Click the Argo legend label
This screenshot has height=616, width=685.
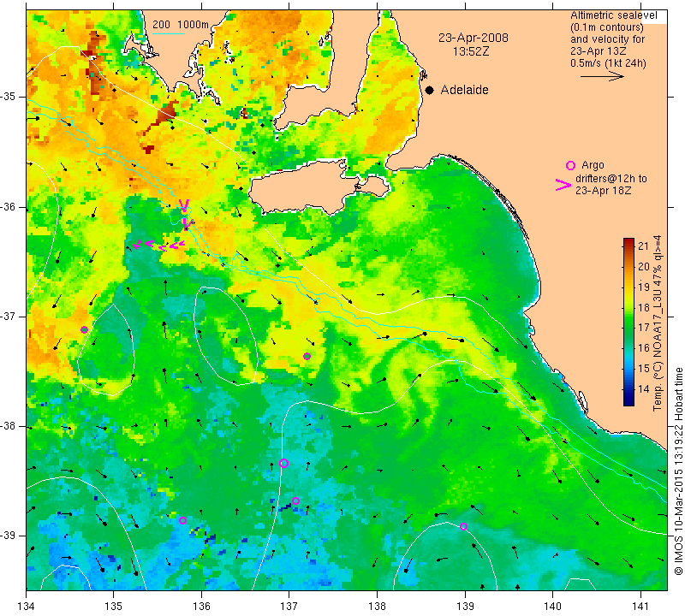593,165
